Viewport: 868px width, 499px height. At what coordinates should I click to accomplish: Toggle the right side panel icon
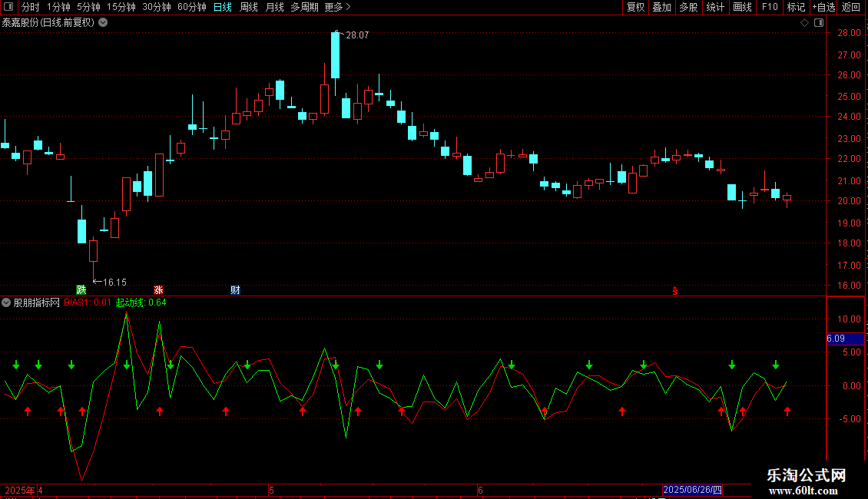pos(819,23)
